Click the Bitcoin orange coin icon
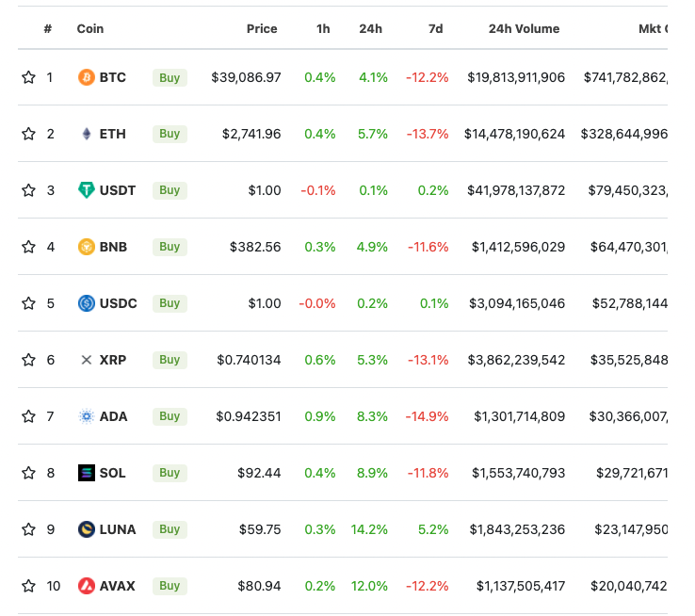This screenshot has width=695, height=616. 87,77
